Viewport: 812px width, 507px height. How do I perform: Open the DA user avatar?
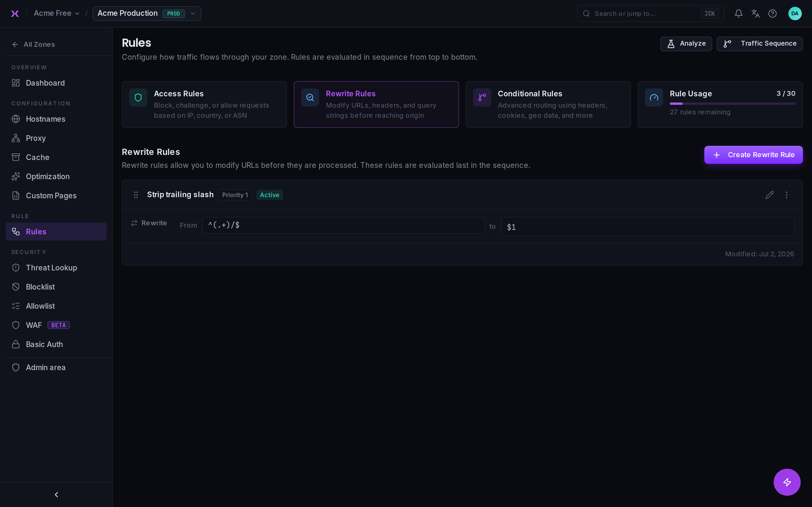(x=795, y=14)
